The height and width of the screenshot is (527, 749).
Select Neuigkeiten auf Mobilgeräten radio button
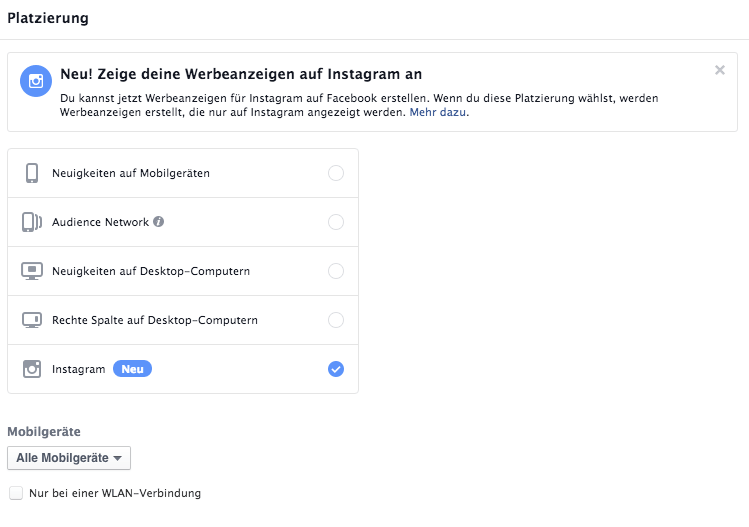tap(336, 173)
